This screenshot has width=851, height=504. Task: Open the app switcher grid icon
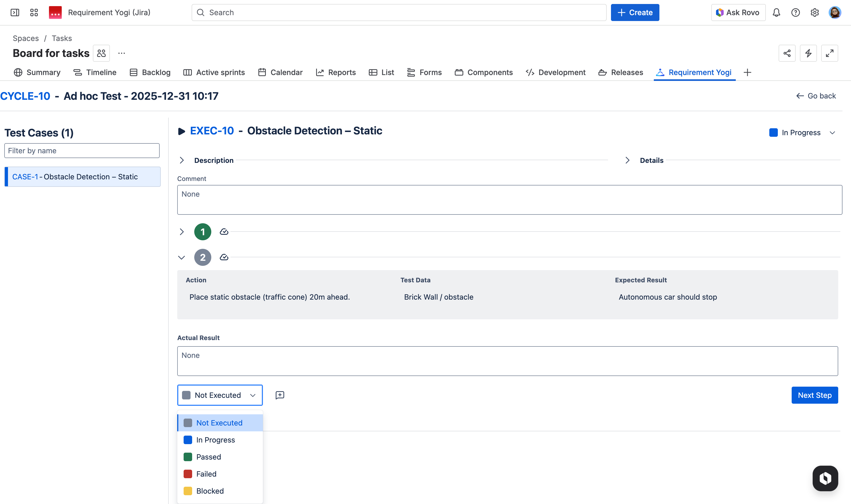34,13
